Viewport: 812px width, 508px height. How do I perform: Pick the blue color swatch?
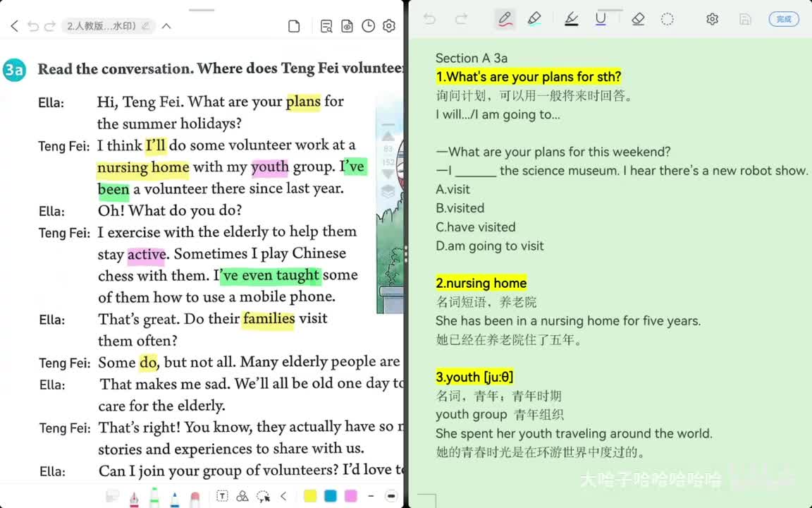(x=331, y=496)
